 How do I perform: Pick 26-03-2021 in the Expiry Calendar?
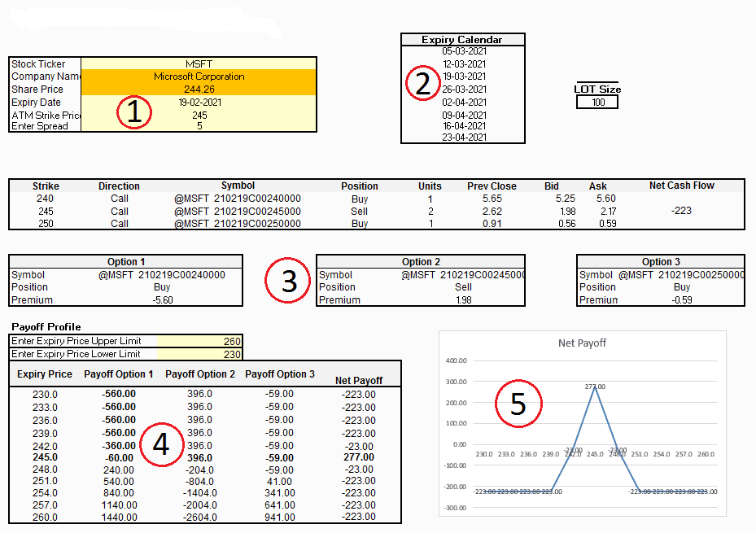(x=464, y=90)
